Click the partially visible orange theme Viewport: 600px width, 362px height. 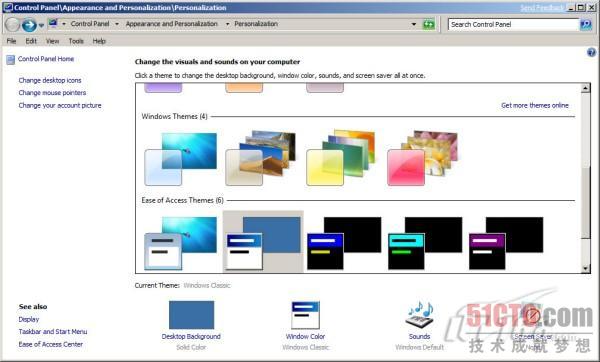pyautogui.click(x=244, y=88)
